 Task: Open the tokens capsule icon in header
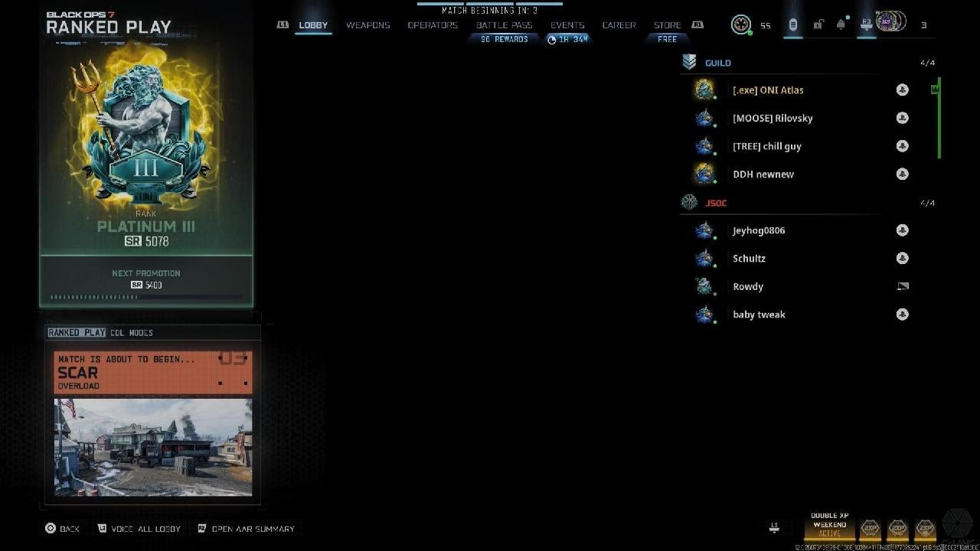(x=792, y=24)
